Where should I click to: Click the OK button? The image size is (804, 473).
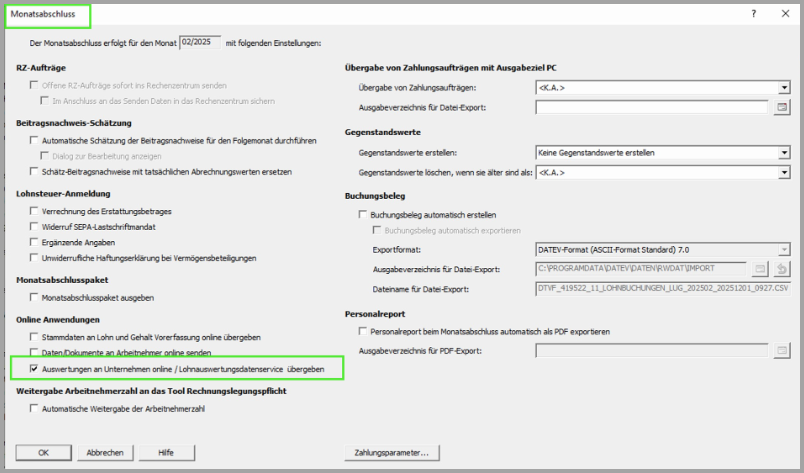tap(43, 453)
